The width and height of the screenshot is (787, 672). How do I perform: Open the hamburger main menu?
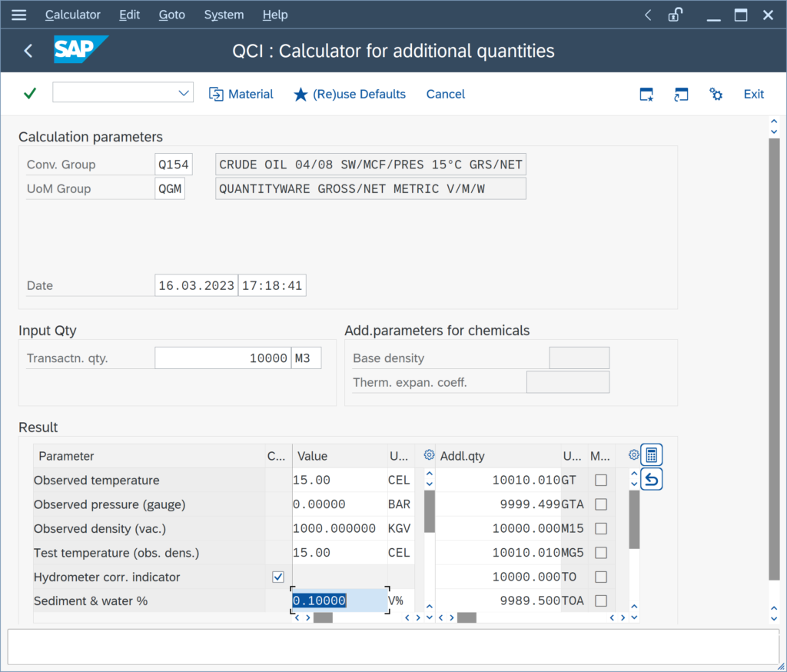pyautogui.click(x=18, y=15)
